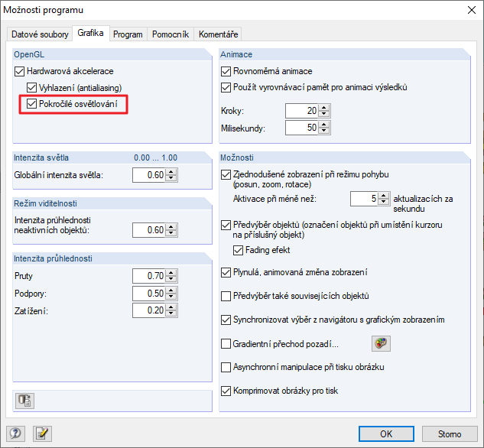Switch to the Komentáře tab
The image size is (484, 448).
pyautogui.click(x=218, y=34)
